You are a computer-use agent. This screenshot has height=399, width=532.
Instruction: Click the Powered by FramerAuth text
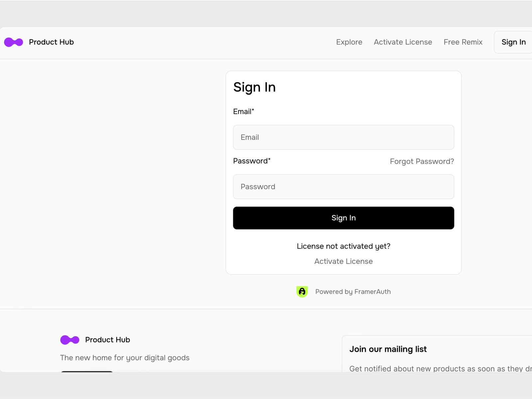[353, 292]
